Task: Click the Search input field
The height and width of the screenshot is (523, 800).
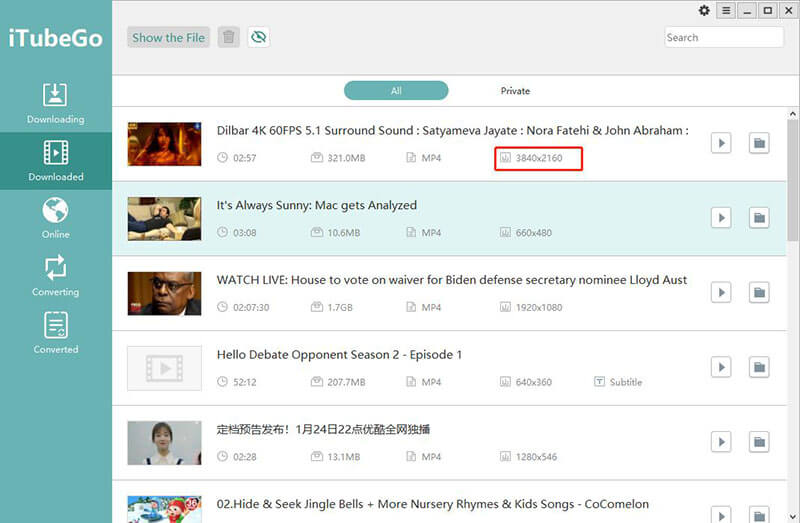Action: [723, 37]
